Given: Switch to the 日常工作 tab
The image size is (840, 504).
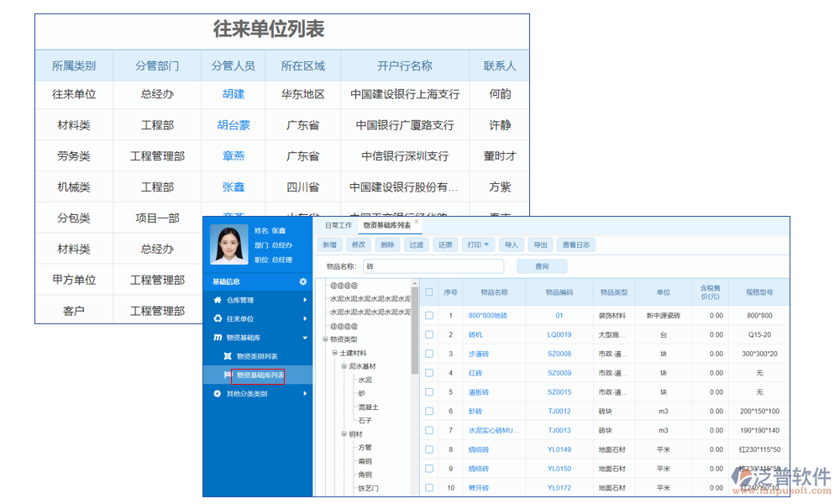Looking at the screenshot, I should point(339,225).
